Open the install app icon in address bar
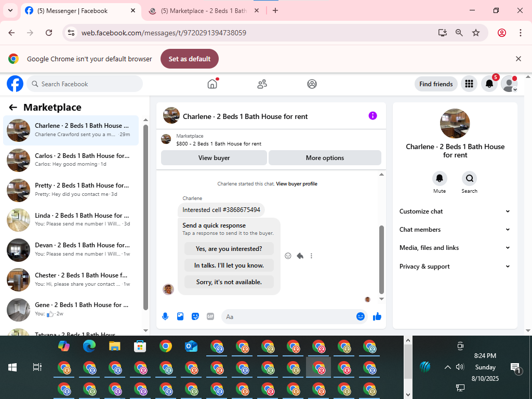 point(442,33)
